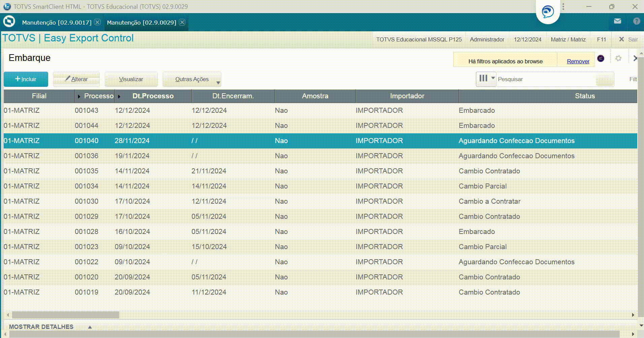
Task: Open browse settings gear icon
Action: coord(618,58)
